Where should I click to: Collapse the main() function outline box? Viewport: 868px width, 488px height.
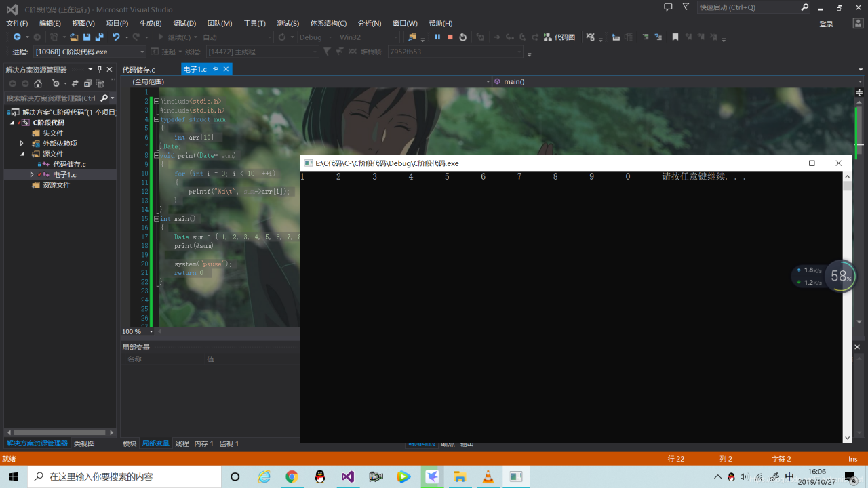tap(157, 219)
